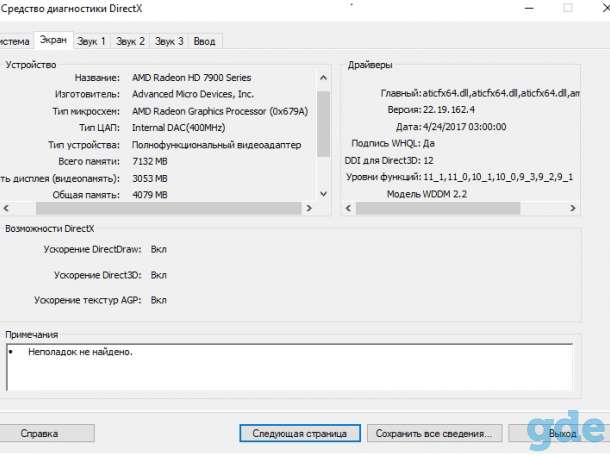Click the disabled maximize window button
Image resolution: width=610 pixels, height=456 pixels.
[x=568, y=9]
